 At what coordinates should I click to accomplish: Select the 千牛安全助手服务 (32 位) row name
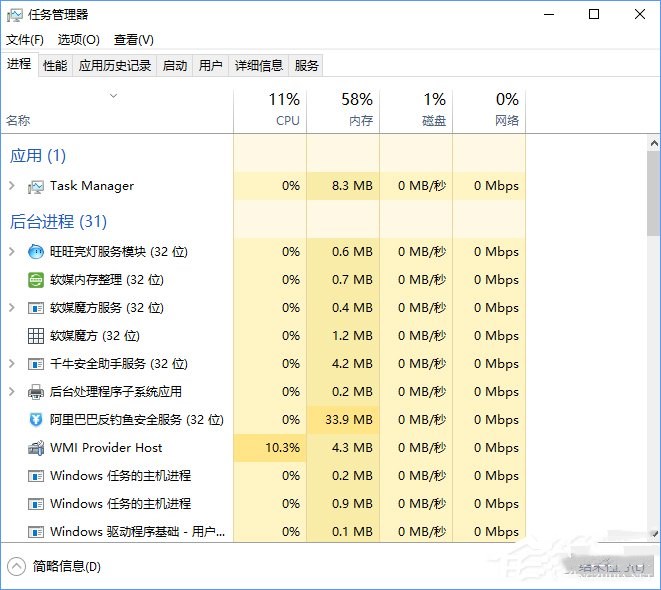point(119,364)
